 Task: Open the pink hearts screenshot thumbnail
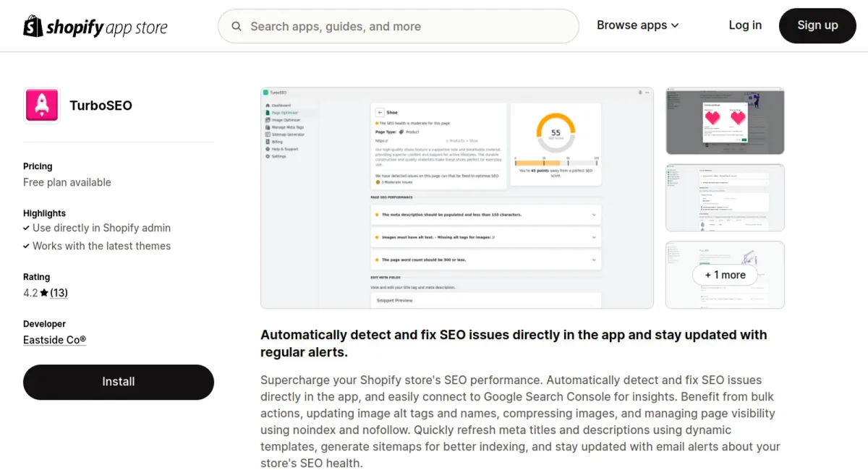point(725,121)
